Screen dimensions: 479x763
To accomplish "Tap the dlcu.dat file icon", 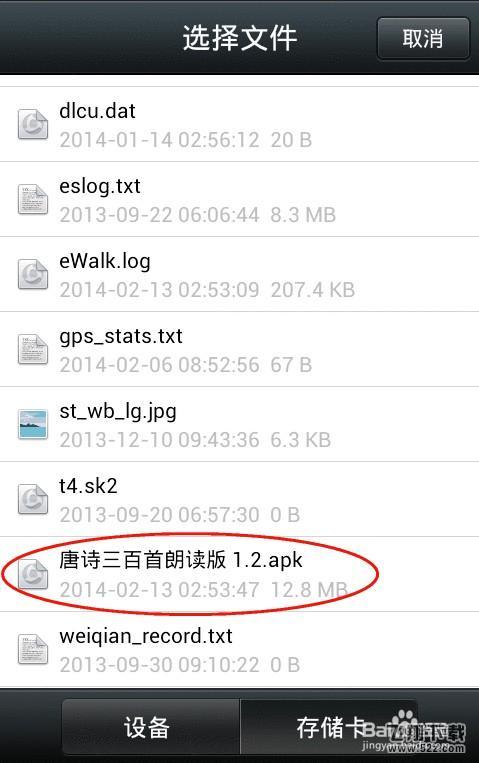I will pyautogui.click(x=33, y=125).
